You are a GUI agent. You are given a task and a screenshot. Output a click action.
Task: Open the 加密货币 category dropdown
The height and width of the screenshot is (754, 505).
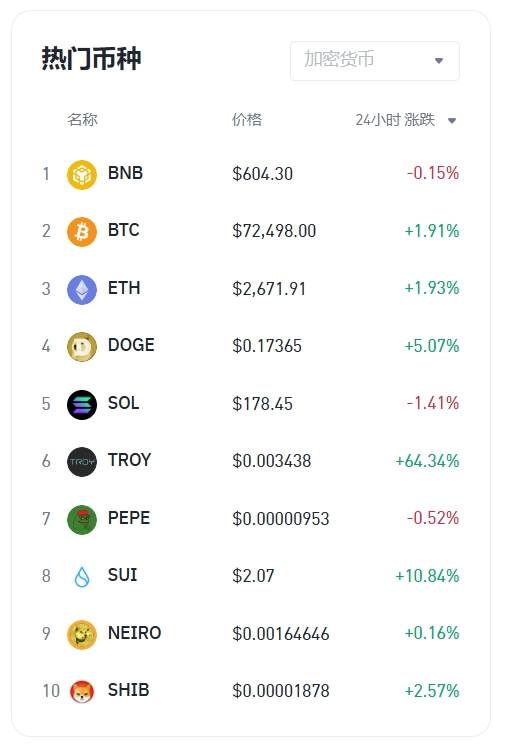(375, 61)
